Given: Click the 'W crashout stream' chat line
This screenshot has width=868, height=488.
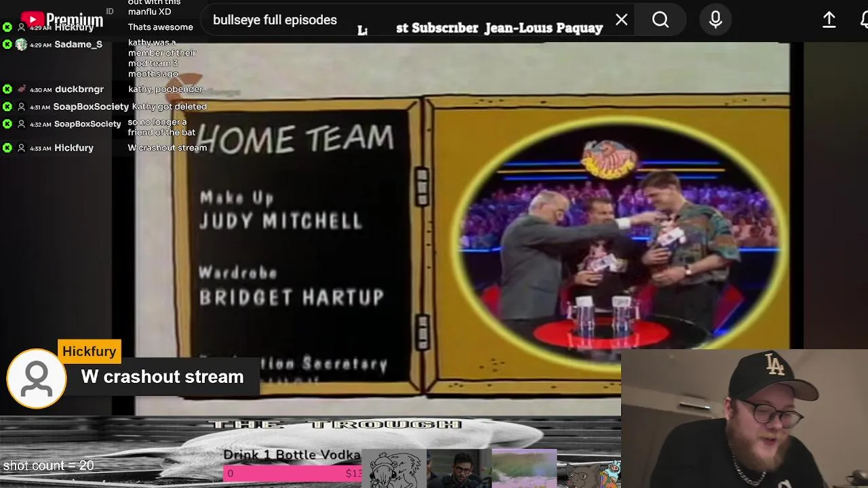Looking at the screenshot, I should click(x=167, y=148).
